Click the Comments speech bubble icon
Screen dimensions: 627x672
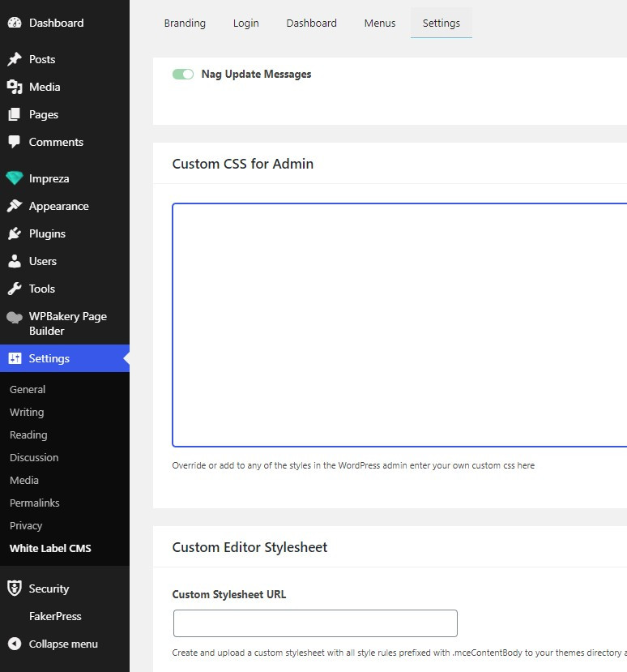(x=15, y=142)
